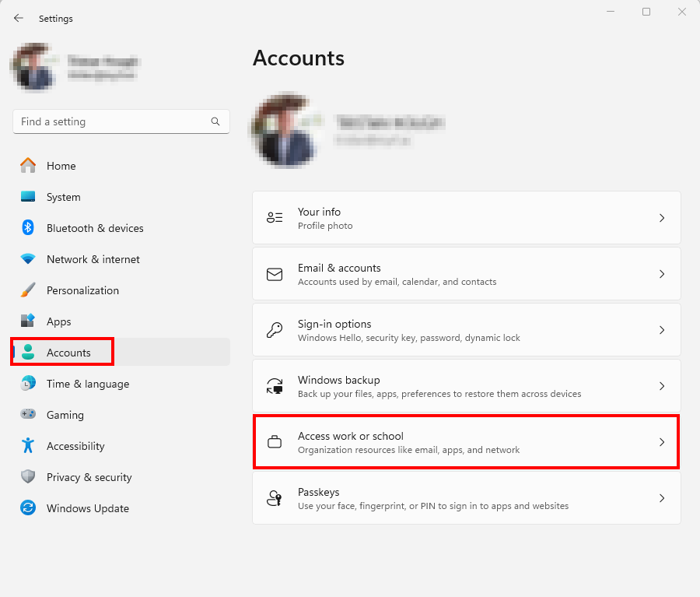Click the Passkeys person-key icon

click(275, 498)
